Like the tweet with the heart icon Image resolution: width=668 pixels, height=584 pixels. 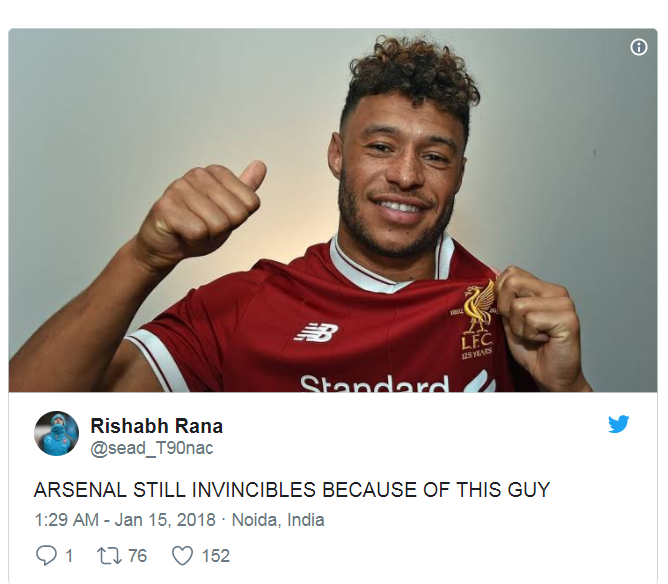tap(181, 555)
